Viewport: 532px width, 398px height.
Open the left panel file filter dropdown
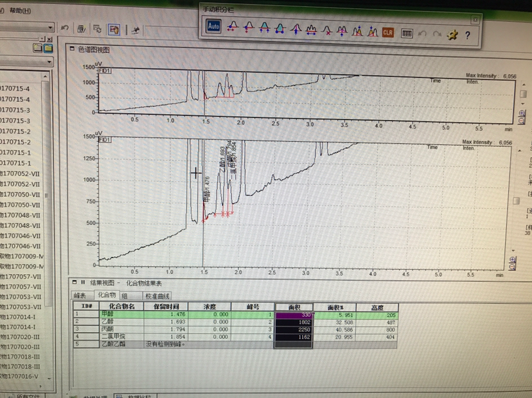49,62
